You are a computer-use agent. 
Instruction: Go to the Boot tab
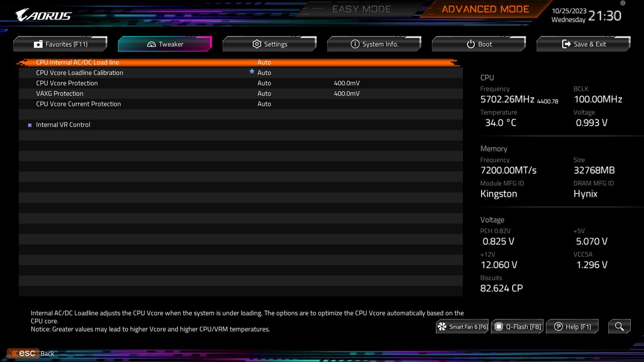click(479, 44)
